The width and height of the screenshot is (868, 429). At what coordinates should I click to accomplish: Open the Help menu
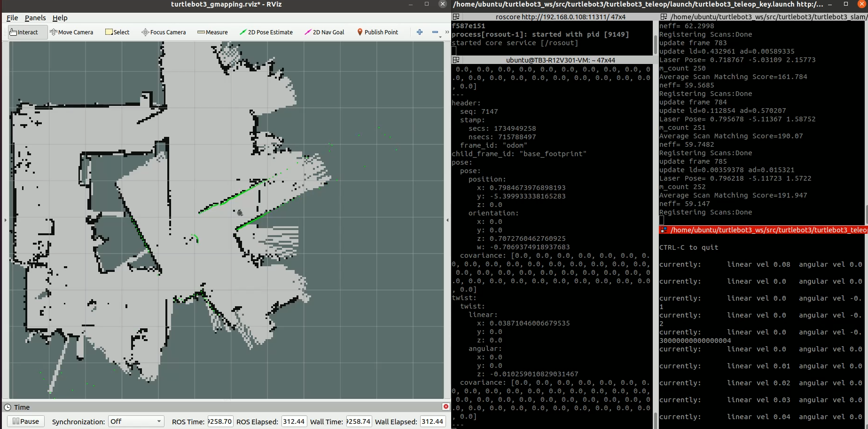[x=60, y=18]
